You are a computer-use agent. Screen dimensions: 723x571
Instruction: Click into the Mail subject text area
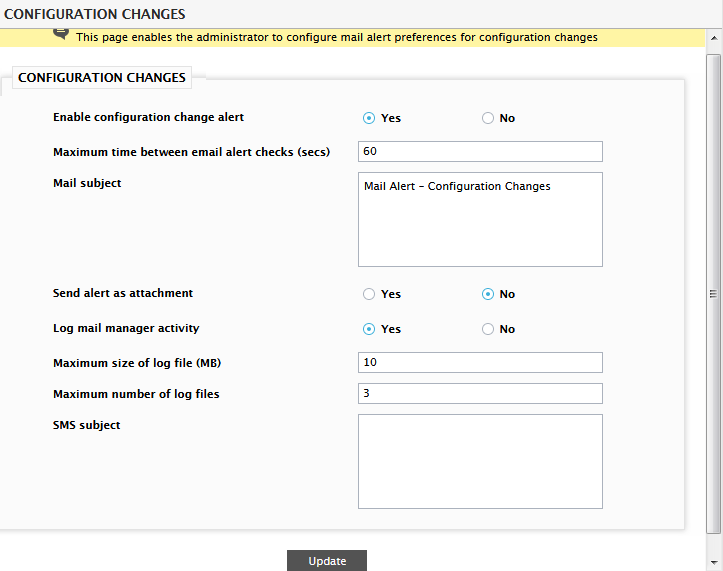tap(480, 220)
